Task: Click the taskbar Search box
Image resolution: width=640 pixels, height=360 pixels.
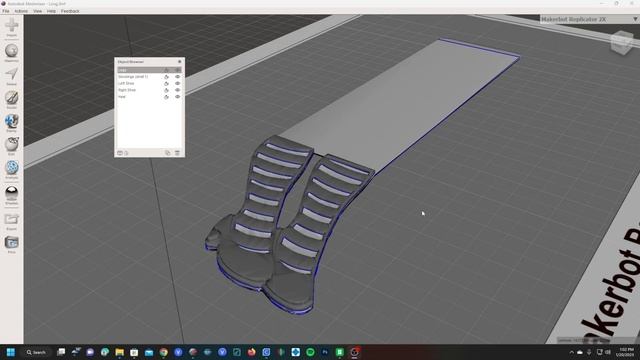Action: [x=36, y=352]
